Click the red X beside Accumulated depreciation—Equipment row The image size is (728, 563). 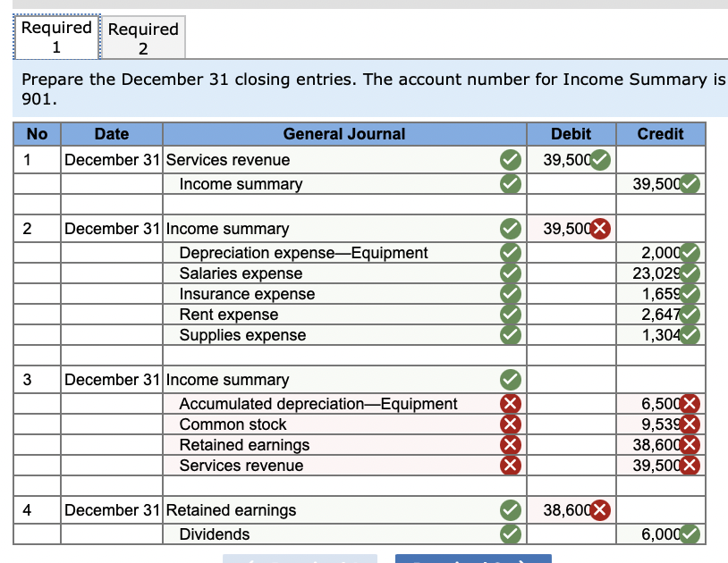(511, 404)
